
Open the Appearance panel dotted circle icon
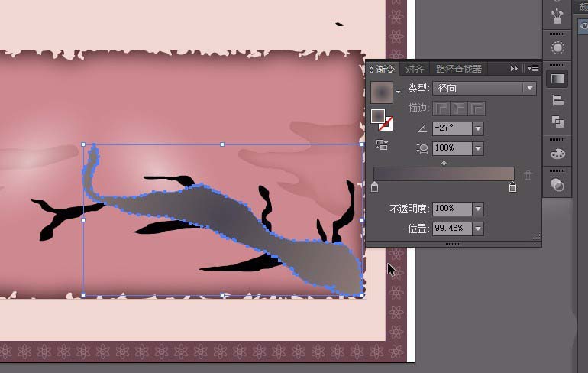(x=557, y=48)
